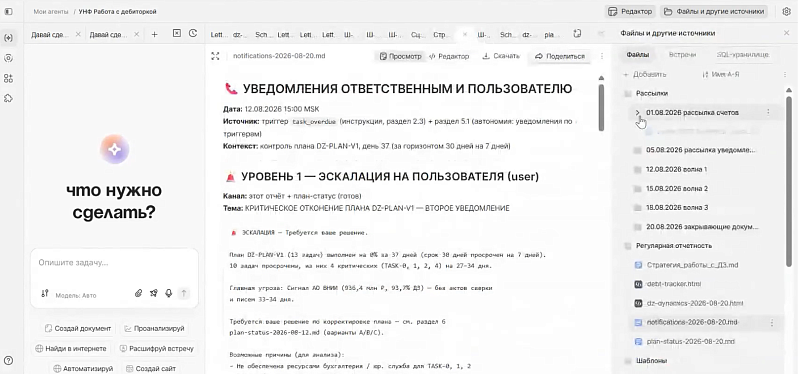Open the agent chat icon in left rail
The height and width of the screenshot is (374, 798).
pyautogui.click(x=8, y=38)
